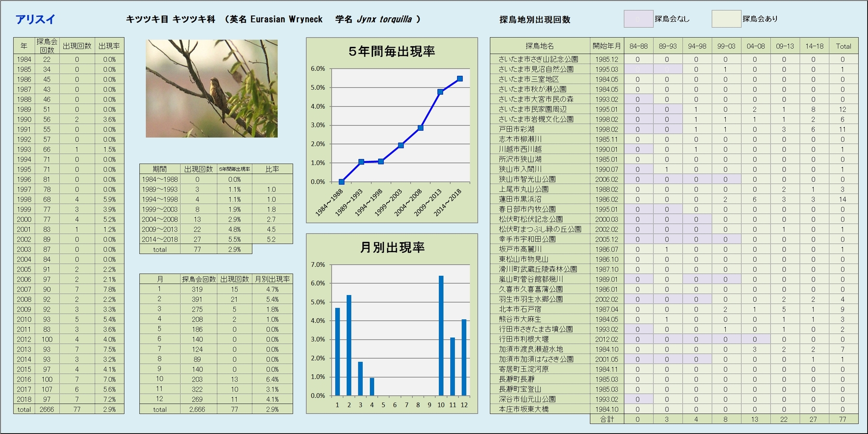Select the 2009~2013 cell in the period table
868x434 pixels.
coord(160,229)
